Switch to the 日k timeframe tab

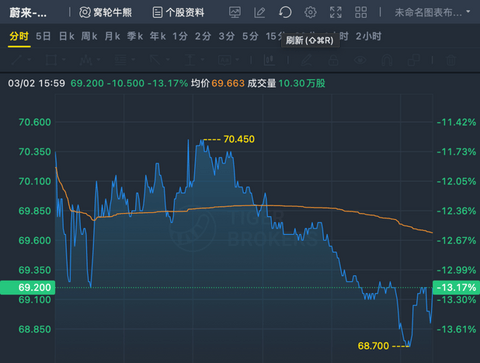point(66,36)
